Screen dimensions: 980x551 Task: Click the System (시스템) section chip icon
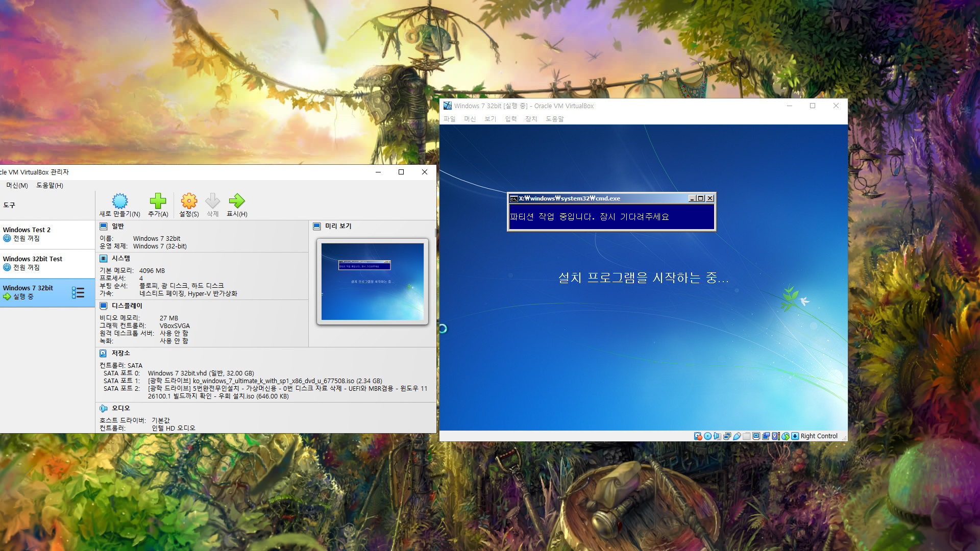(103, 259)
